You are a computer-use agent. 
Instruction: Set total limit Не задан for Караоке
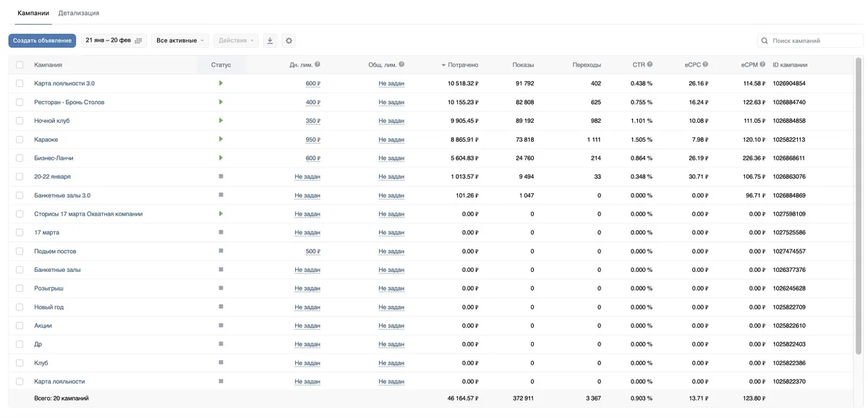(x=391, y=140)
